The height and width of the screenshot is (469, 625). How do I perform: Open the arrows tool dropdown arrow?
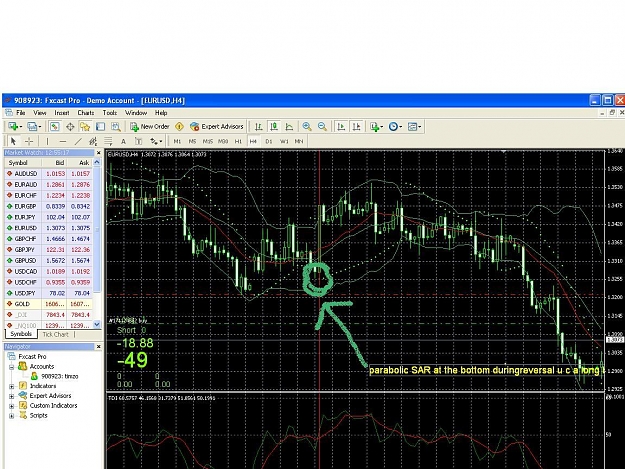tap(161, 141)
